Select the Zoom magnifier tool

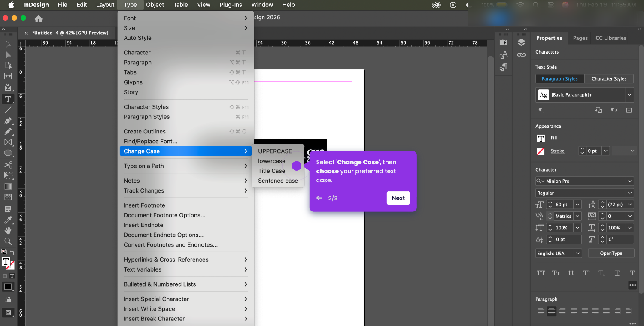click(8, 241)
